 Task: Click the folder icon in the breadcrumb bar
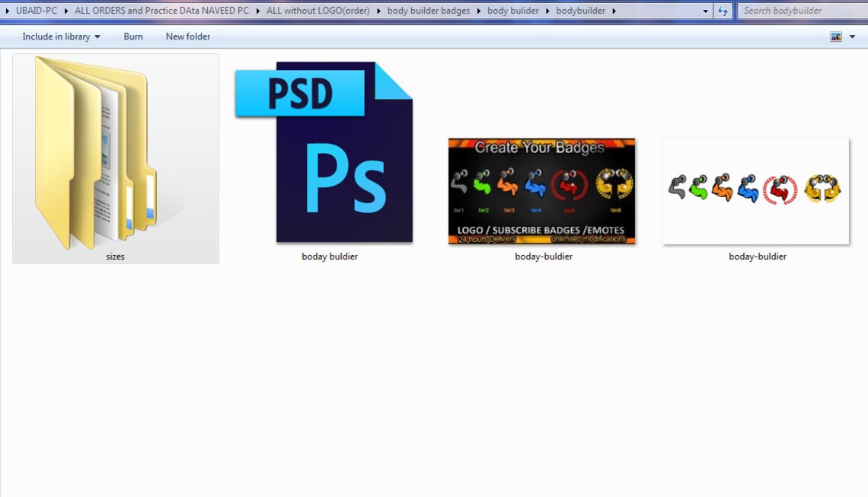click(x=8, y=11)
